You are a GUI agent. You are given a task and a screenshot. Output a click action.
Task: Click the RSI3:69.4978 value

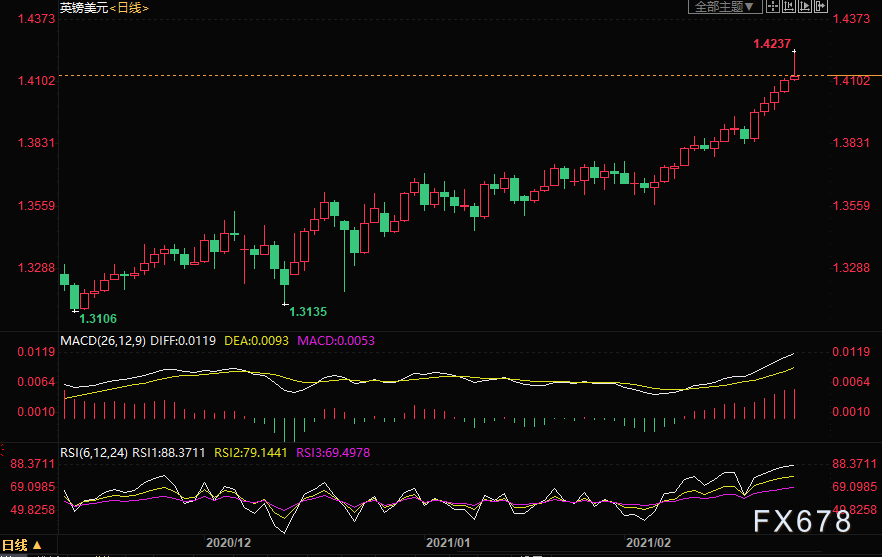click(x=333, y=452)
